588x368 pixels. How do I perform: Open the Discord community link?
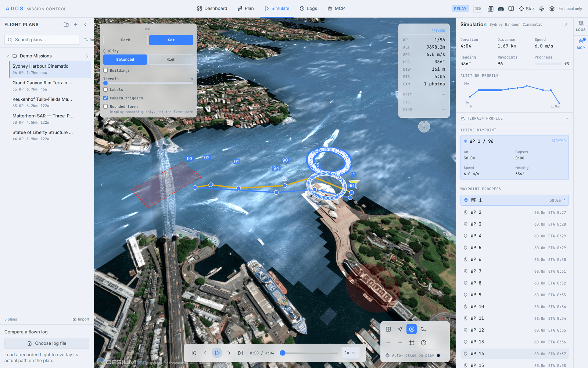[501, 9]
